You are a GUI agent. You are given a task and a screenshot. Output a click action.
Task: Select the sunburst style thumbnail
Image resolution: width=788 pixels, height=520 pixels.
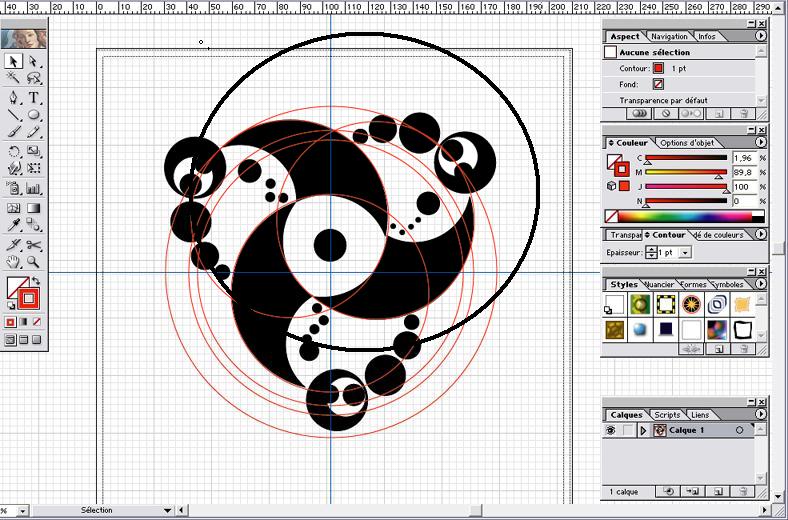pos(691,304)
